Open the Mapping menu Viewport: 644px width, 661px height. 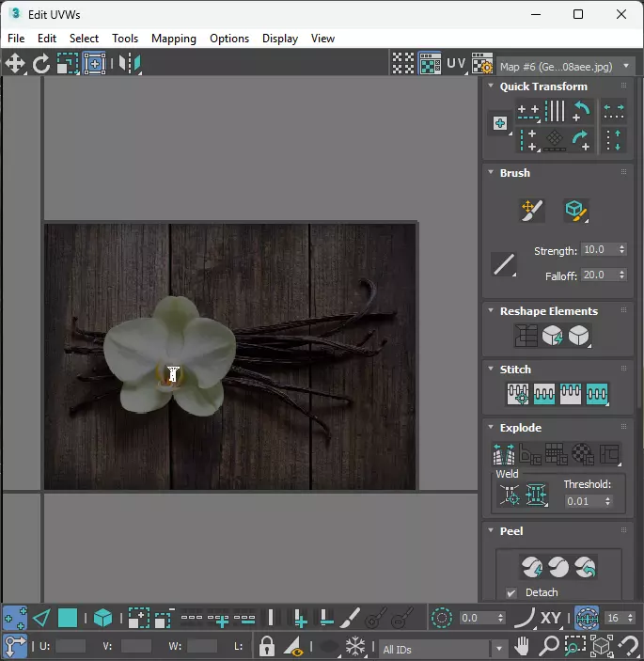174,39
